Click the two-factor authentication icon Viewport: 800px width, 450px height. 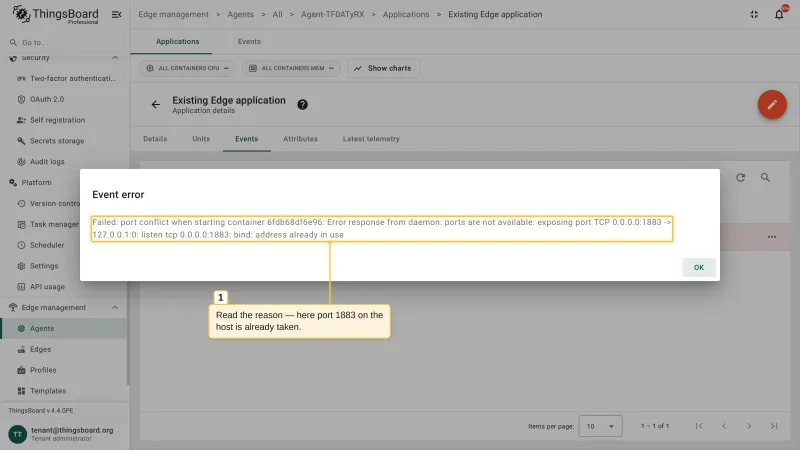pos(21,79)
